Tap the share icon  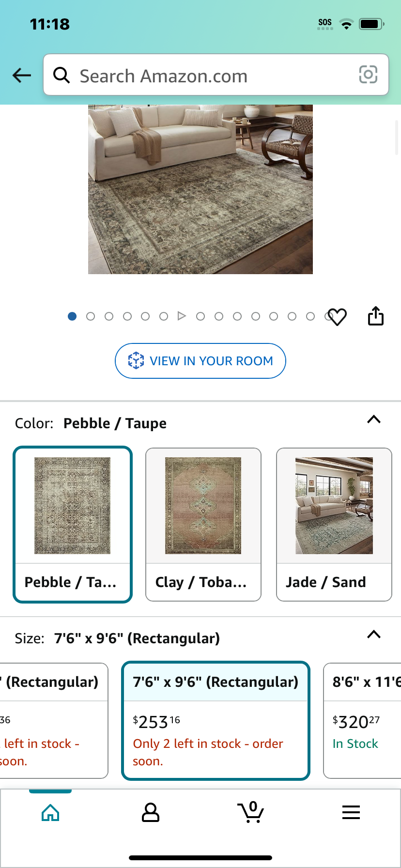coord(376,316)
